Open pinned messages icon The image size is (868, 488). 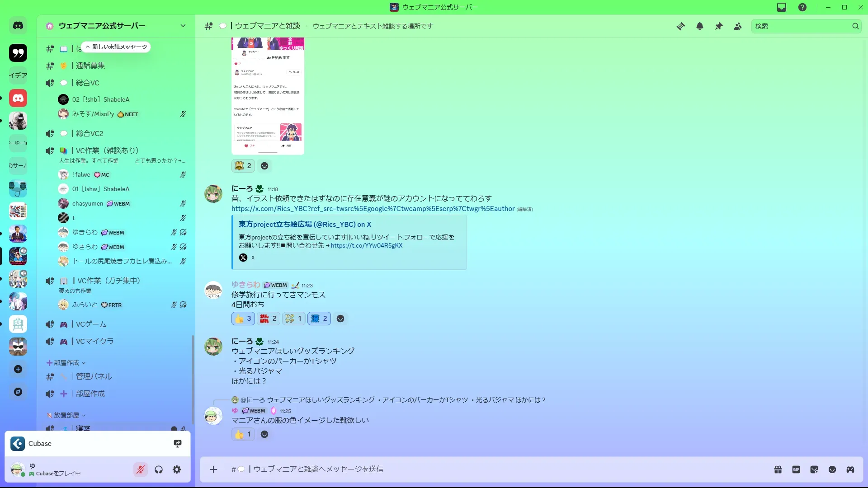click(x=719, y=26)
